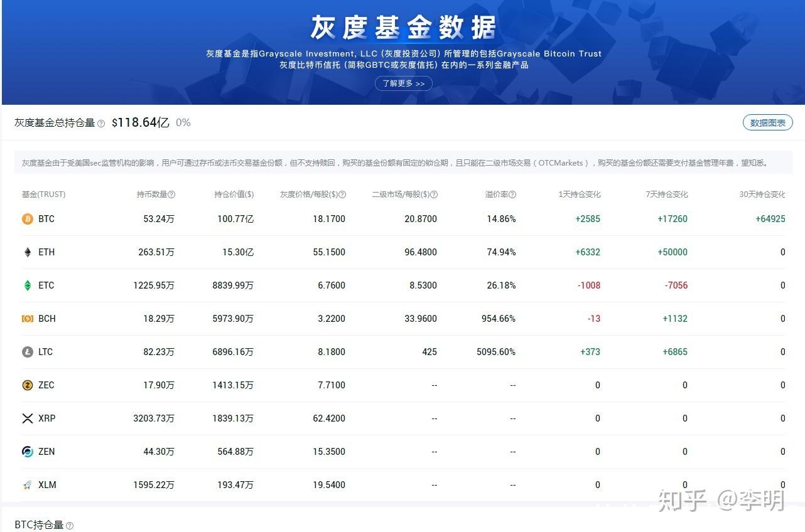The height and width of the screenshot is (532, 805).
Task: Click the XLM rocket coin icon
Action: pyautogui.click(x=28, y=485)
